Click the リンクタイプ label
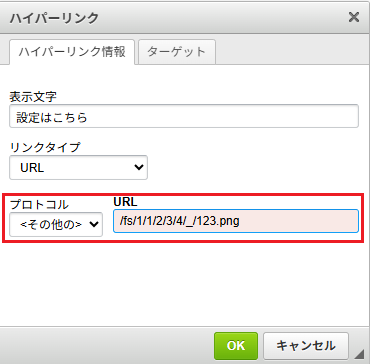The width and height of the screenshot is (370, 364). point(45,147)
